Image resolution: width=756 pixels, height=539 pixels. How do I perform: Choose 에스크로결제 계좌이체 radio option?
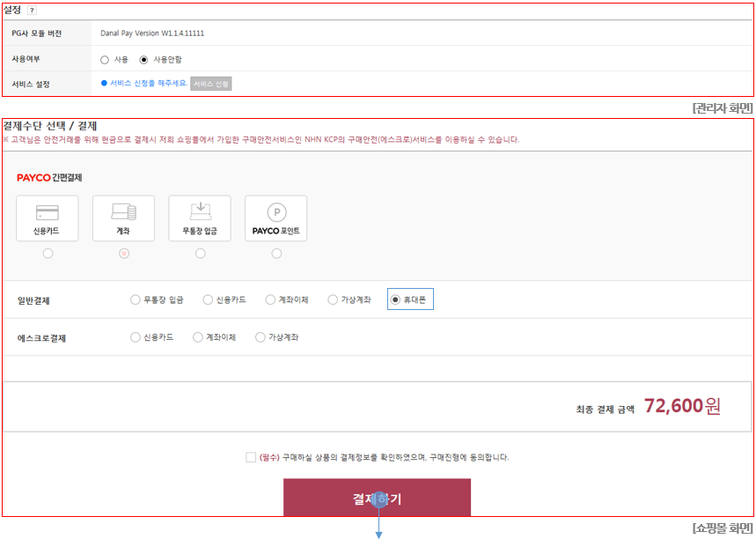[x=198, y=337]
